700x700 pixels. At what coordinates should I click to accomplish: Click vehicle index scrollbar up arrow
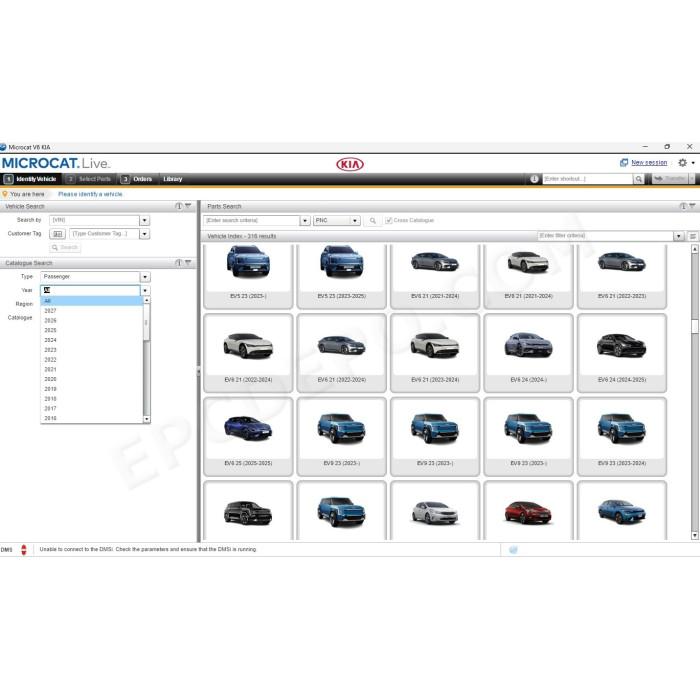click(695, 249)
